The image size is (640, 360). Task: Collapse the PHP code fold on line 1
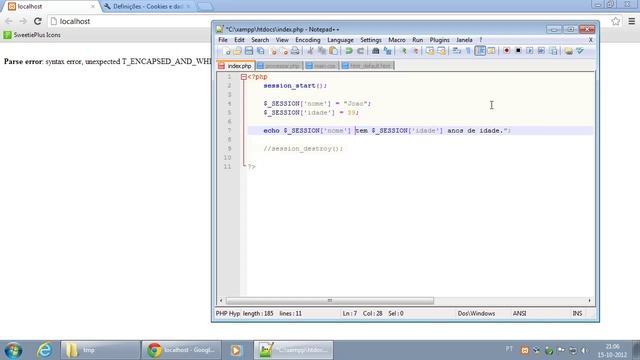point(244,77)
